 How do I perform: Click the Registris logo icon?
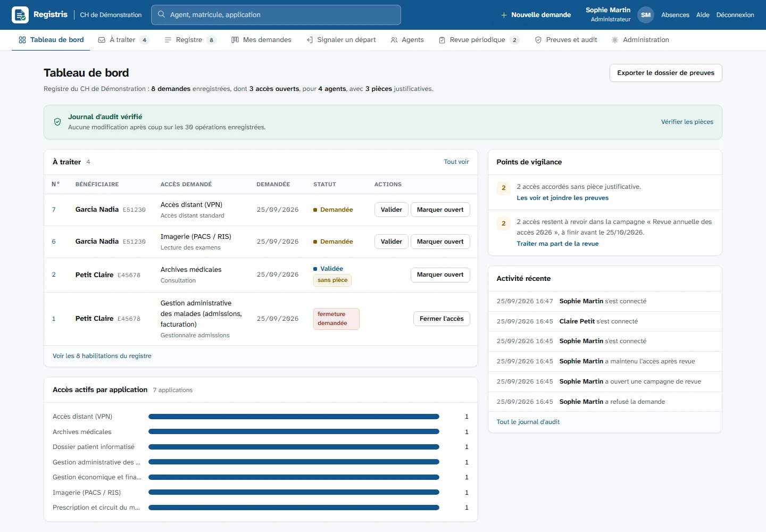pyautogui.click(x=20, y=15)
